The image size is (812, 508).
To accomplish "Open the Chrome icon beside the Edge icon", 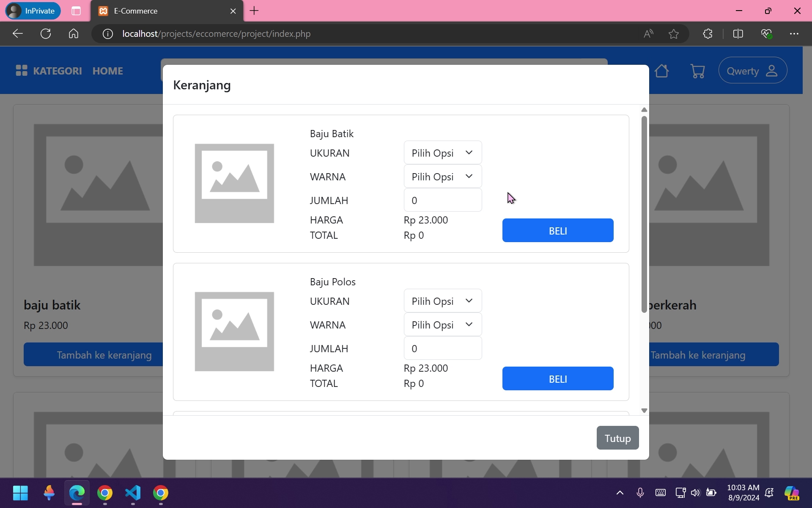I will [105, 493].
